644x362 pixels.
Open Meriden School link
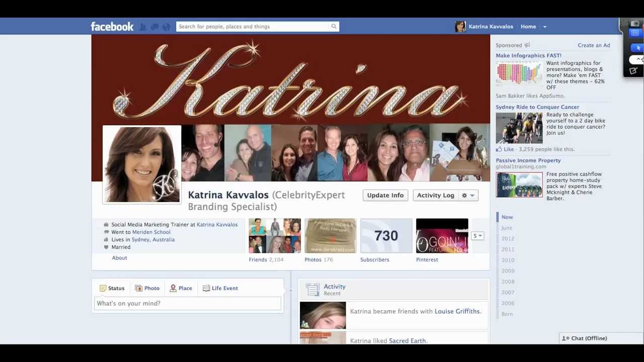pyautogui.click(x=151, y=232)
